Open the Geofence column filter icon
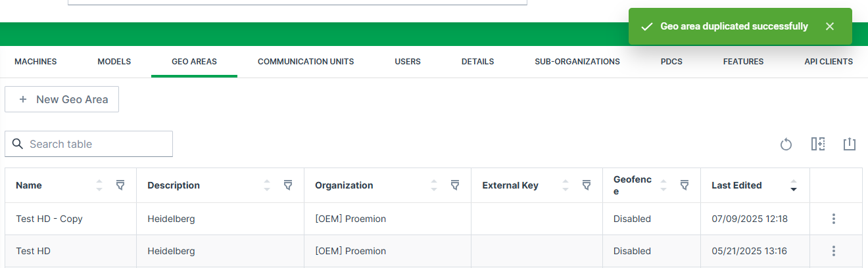This screenshot has height=268, width=868. point(685,185)
